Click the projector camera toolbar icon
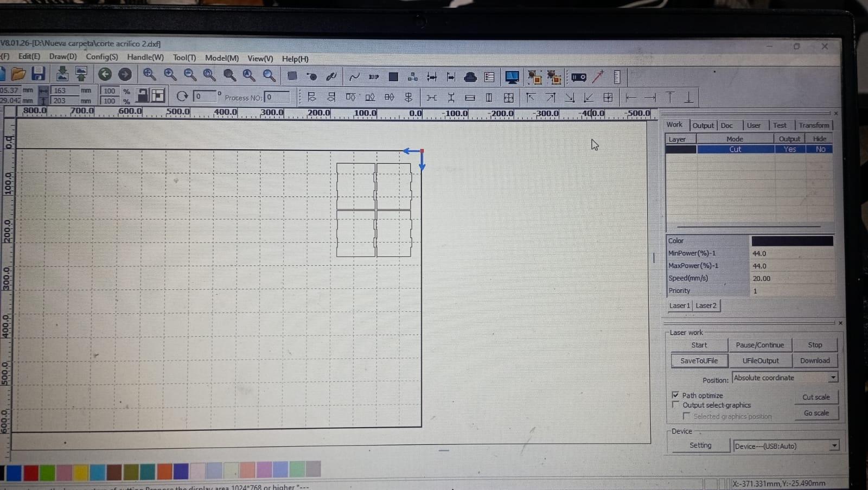Image resolution: width=868 pixels, height=490 pixels. pos(578,78)
